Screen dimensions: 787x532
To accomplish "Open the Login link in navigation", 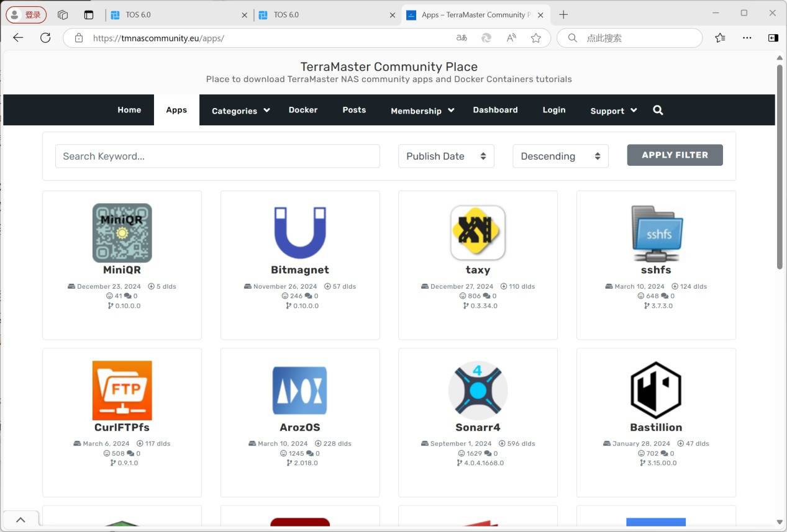I will coord(553,110).
